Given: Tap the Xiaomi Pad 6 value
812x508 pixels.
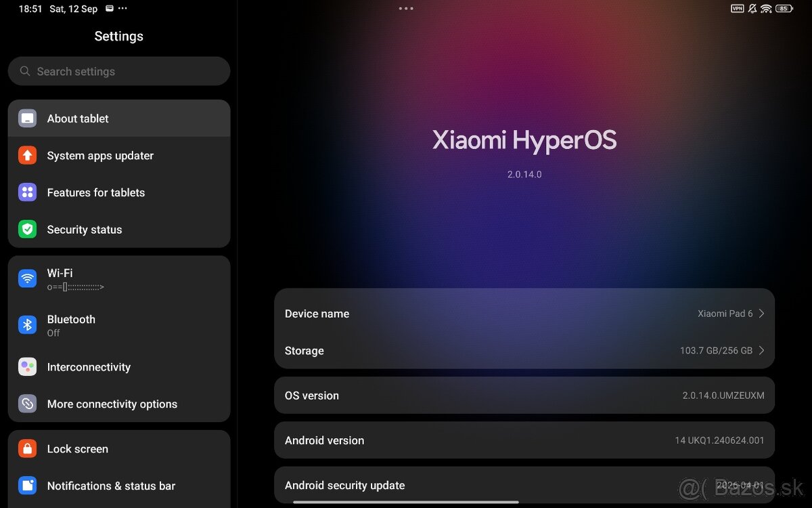Looking at the screenshot, I should click(x=725, y=314).
